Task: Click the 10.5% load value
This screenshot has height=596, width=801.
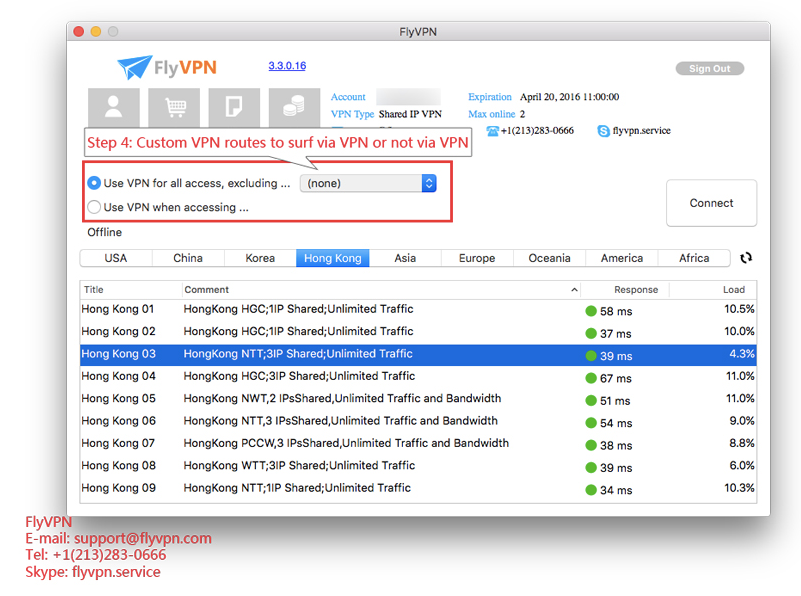Action: (739, 309)
